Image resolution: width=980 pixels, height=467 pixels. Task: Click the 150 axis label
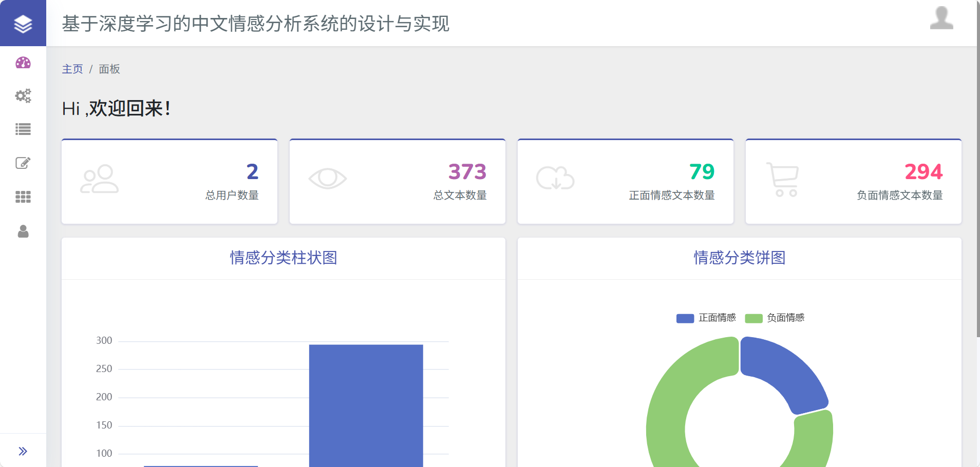104,425
